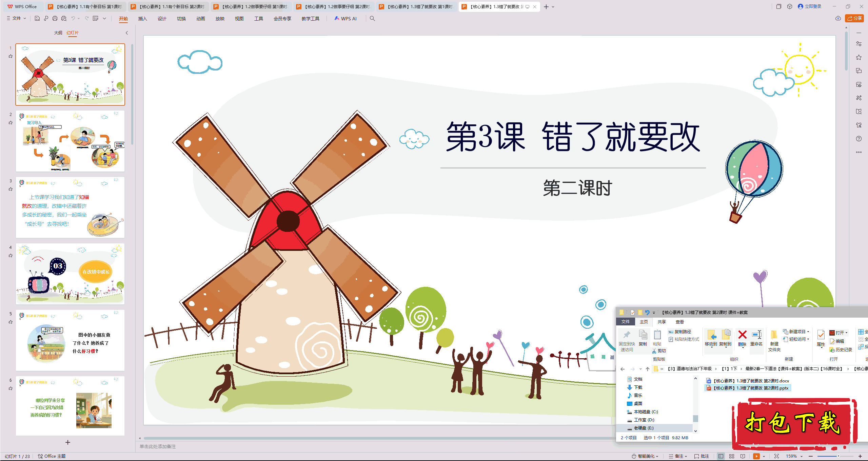This screenshot has height=461, width=868.
Task: Open the 插入 ribbon tab
Action: tap(142, 19)
